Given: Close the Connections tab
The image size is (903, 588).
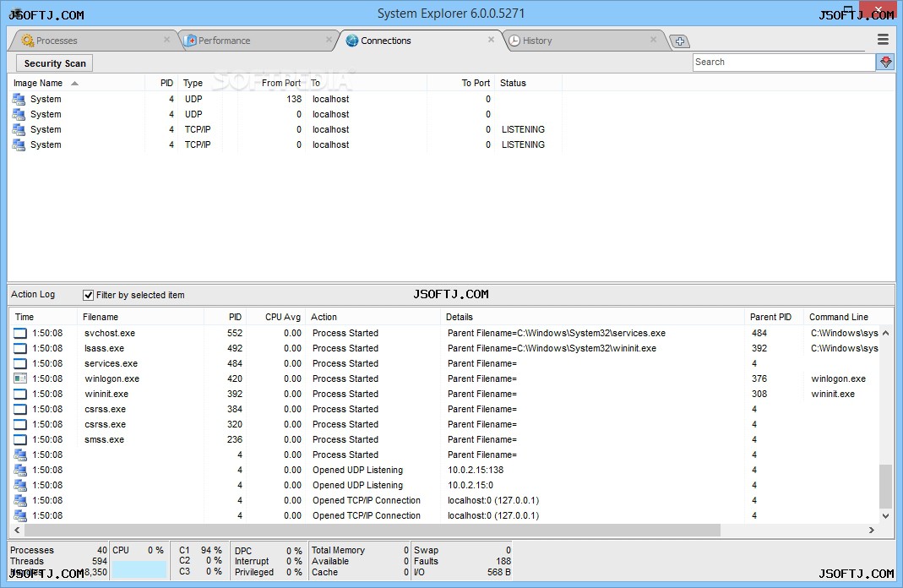Looking at the screenshot, I should pyautogui.click(x=492, y=40).
